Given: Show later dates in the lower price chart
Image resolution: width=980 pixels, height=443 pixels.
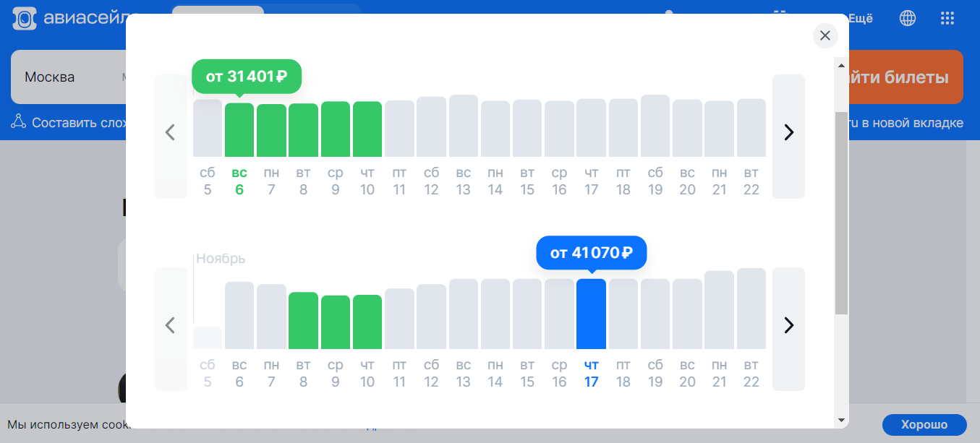Looking at the screenshot, I should tap(788, 326).
